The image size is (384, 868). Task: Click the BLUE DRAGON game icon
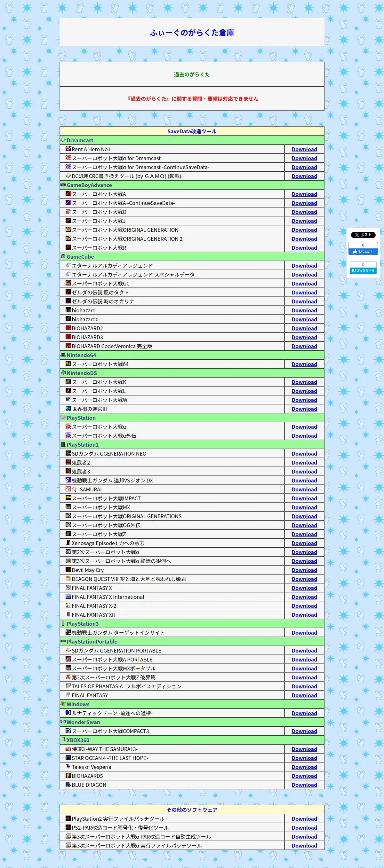coord(68,784)
